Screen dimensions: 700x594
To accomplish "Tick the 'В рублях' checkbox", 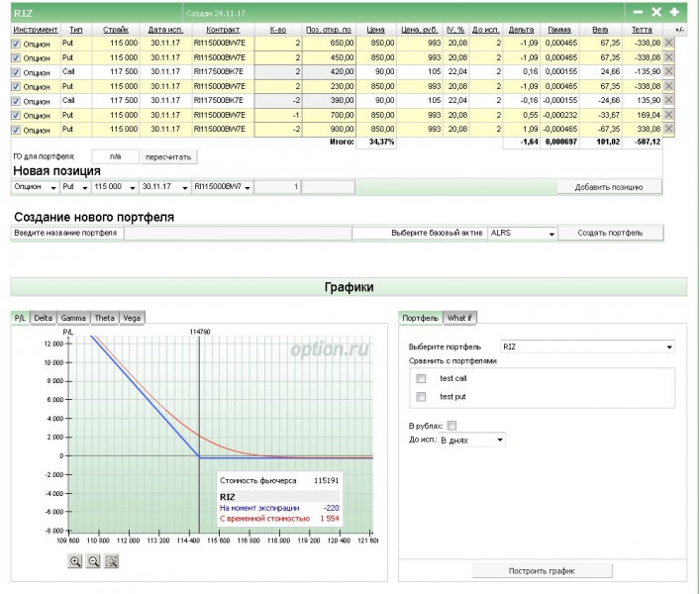I will click(451, 425).
